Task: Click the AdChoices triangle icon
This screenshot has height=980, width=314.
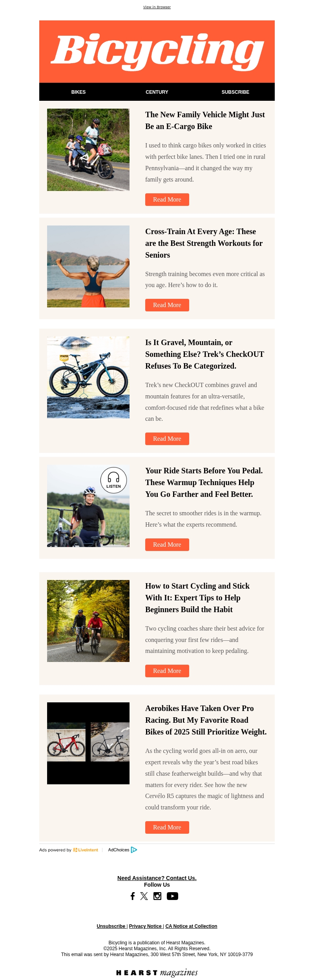Action: [x=134, y=850]
